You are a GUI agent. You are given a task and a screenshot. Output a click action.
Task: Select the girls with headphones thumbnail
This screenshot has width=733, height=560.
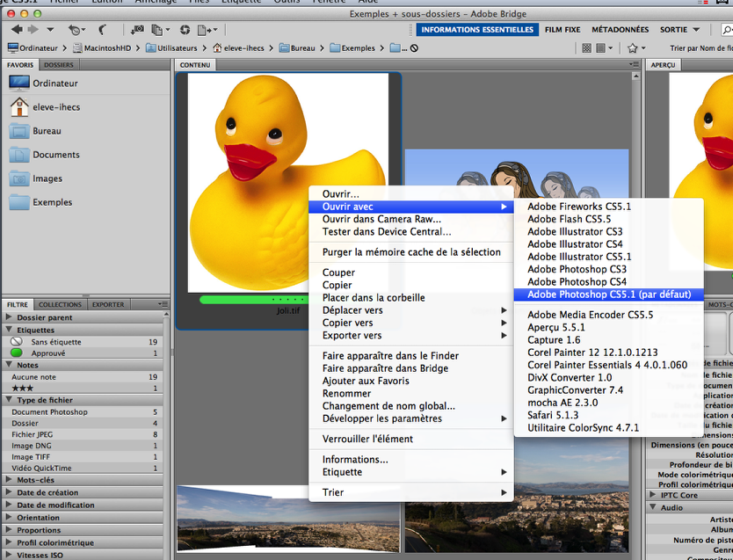[x=517, y=173]
